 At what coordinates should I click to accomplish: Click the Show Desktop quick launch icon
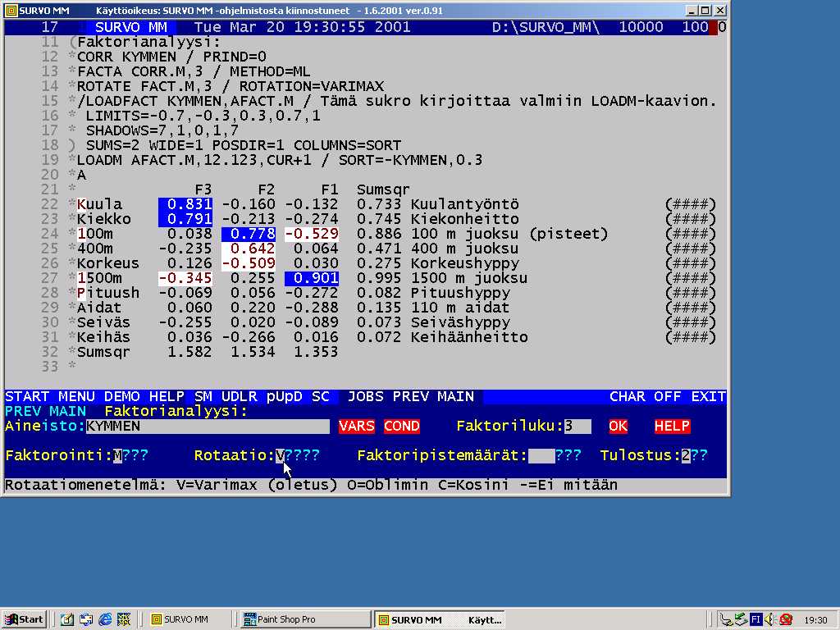[67, 619]
